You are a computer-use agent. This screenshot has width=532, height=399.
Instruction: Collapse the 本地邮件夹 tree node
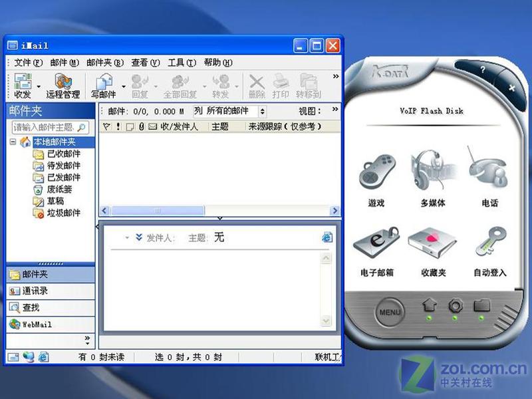point(13,142)
